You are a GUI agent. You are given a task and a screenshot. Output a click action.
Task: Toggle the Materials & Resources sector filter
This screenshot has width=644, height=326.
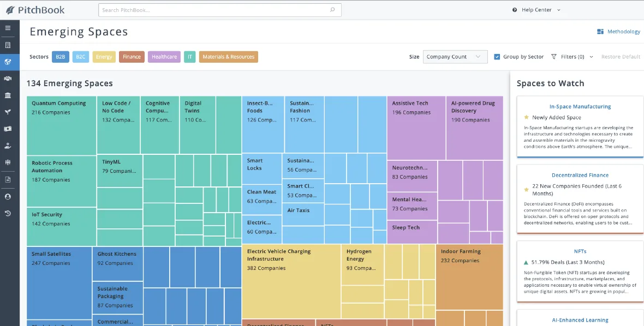pos(228,57)
